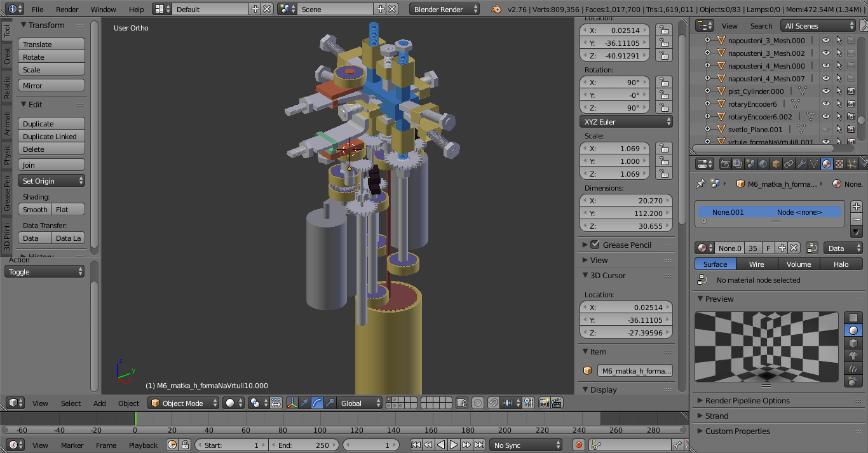Lock the X location value

(663, 30)
